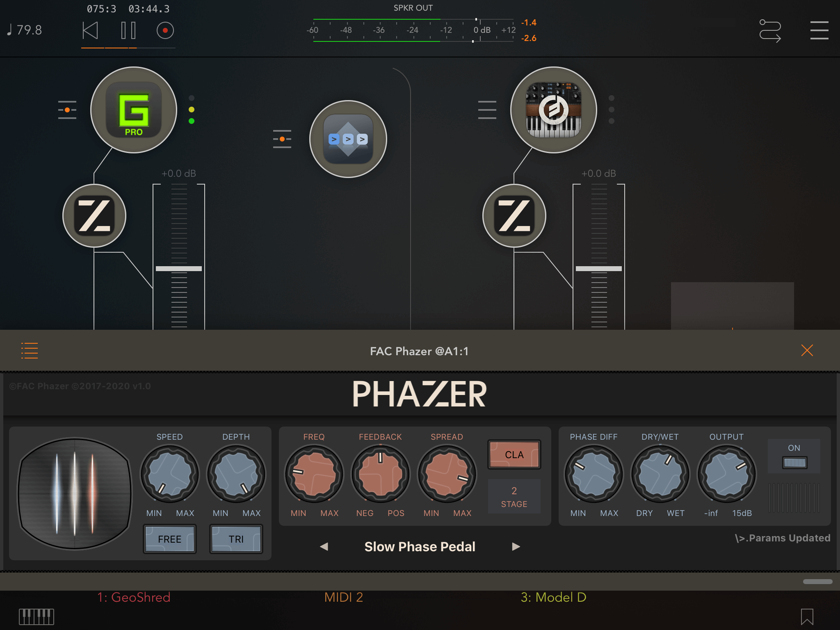Image resolution: width=840 pixels, height=630 pixels.
Task: Change the 2 STAGE setting
Action: coord(514,497)
